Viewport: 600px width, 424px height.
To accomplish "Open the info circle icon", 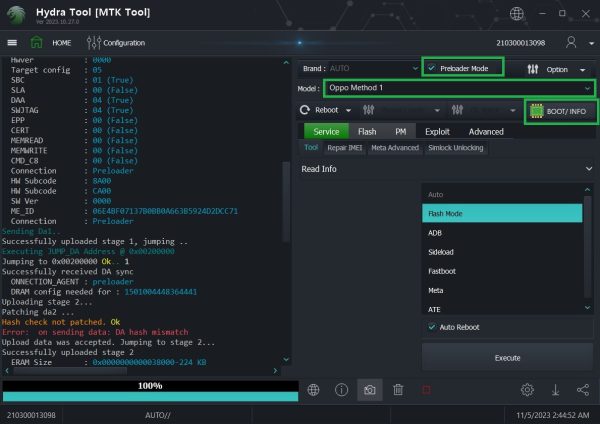I will tap(341, 390).
